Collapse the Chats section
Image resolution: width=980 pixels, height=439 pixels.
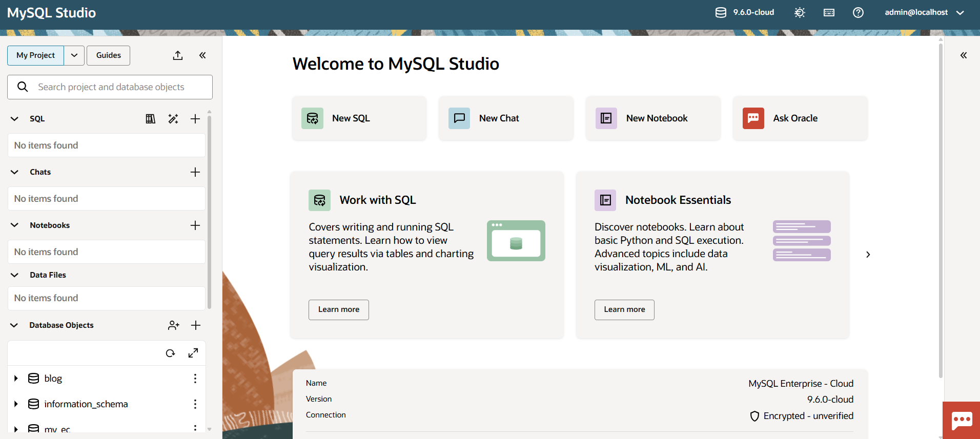point(14,172)
